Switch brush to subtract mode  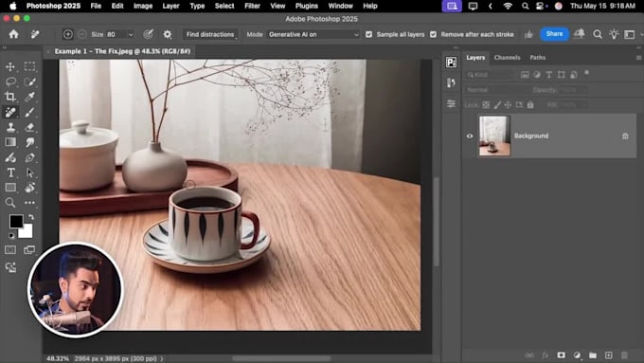click(82, 34)
